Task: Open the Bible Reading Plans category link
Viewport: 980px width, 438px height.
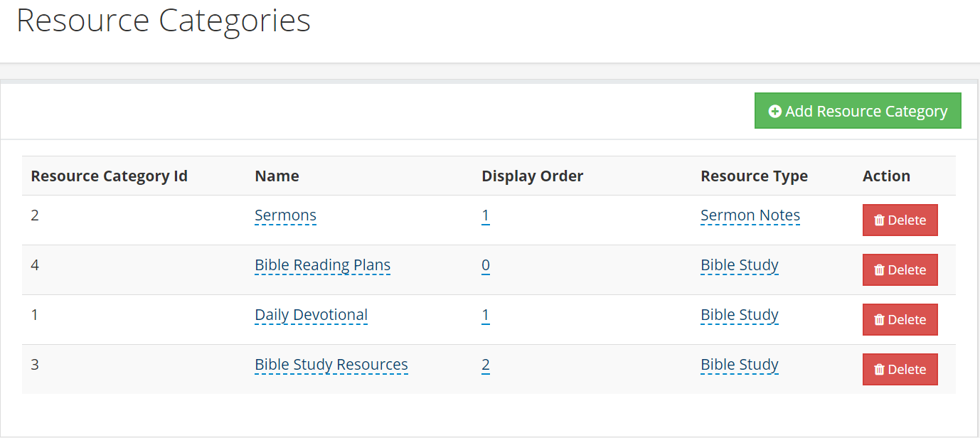Action: [x=322, y=265]
